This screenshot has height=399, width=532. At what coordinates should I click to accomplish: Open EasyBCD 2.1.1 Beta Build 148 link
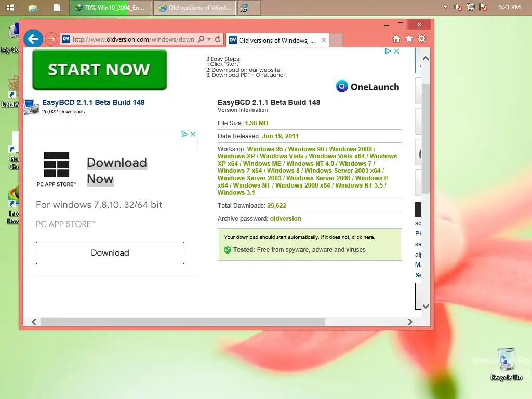94,102
